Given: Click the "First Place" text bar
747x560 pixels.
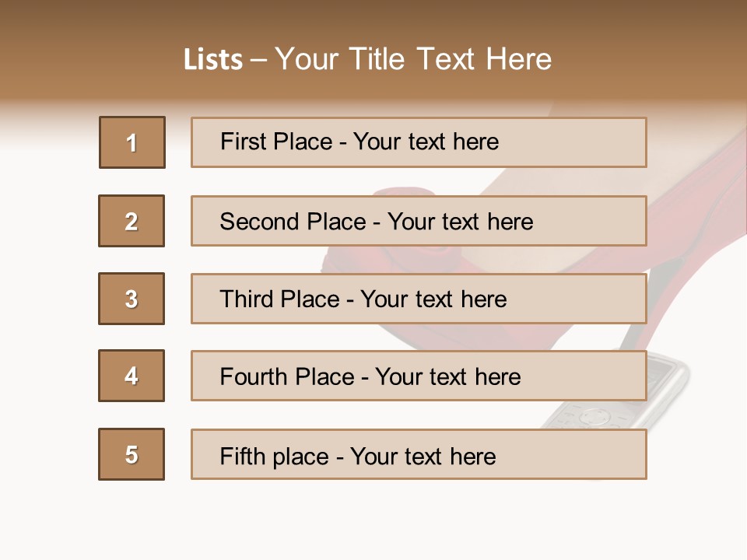Looking at the screenshot, I should pyautogui.click(x=419, y=142).
